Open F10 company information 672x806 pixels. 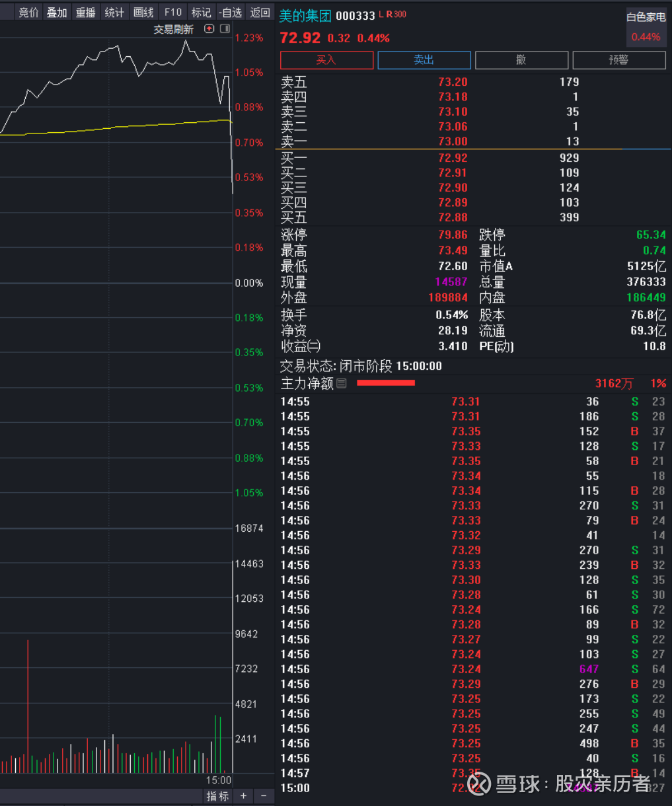click(x=172, y=11)
